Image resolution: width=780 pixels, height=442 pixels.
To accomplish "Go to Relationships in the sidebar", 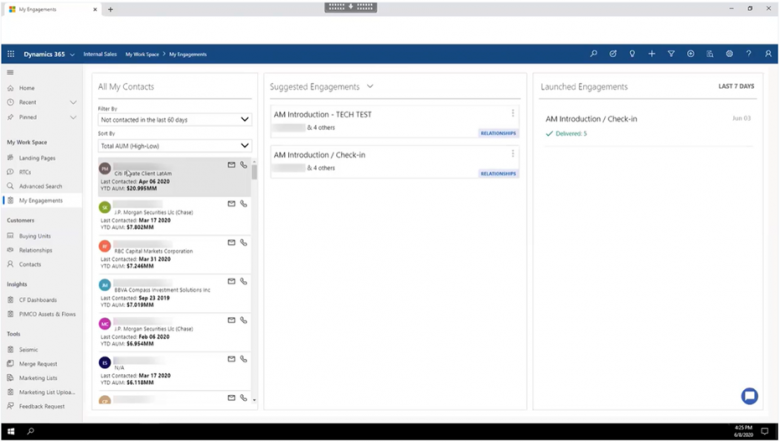I will [35, 250].
